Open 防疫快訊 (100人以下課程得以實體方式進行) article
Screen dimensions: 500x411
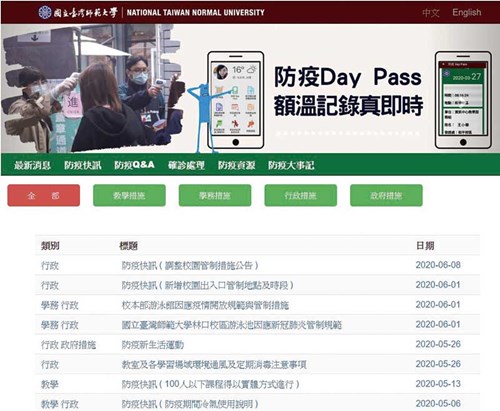click(x=211, y=384)
